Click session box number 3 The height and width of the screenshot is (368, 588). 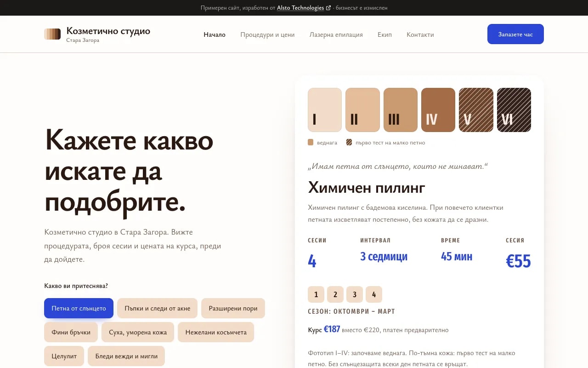coord(355,294)
